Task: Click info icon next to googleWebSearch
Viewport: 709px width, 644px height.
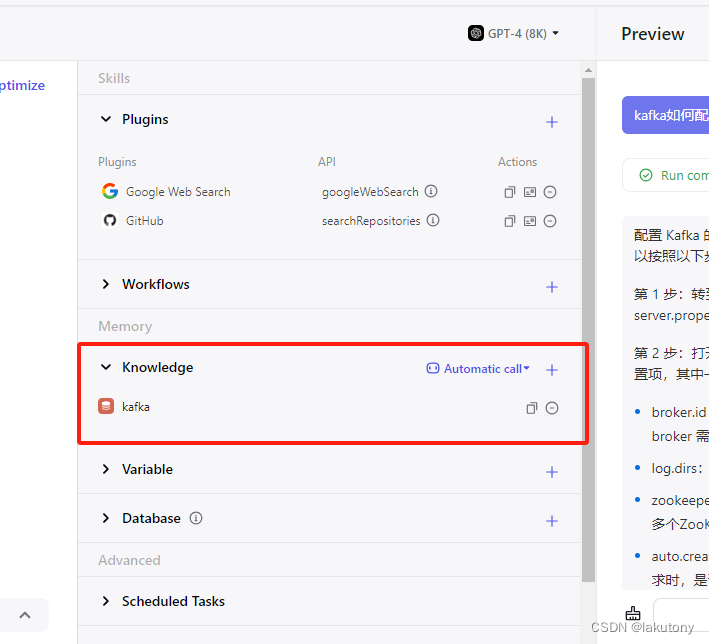Action: tap(431, 191)
